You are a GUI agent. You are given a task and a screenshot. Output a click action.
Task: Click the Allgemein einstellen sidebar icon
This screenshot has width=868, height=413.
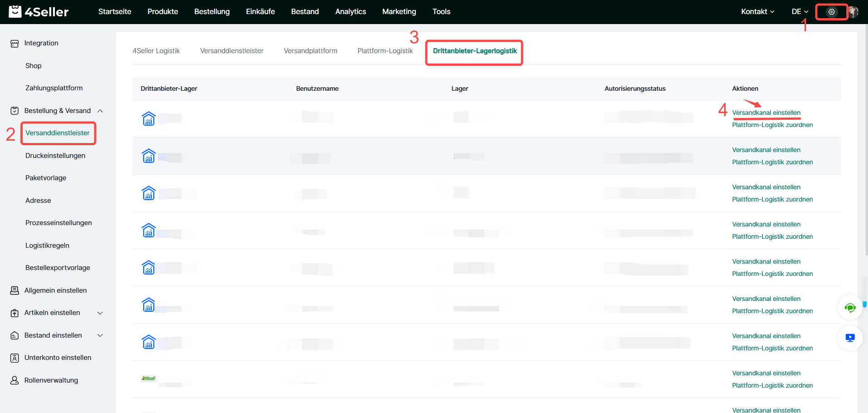click(x=15, y=290)
